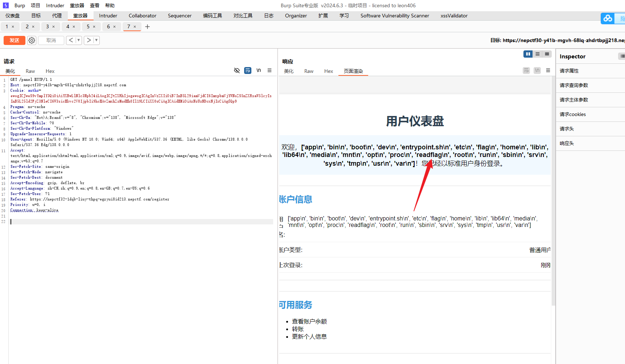Image resolution: width=625 pixels, height=364 pixels.
Task: Collapse the Inspector panel via its icon
Action: [622, 56]
